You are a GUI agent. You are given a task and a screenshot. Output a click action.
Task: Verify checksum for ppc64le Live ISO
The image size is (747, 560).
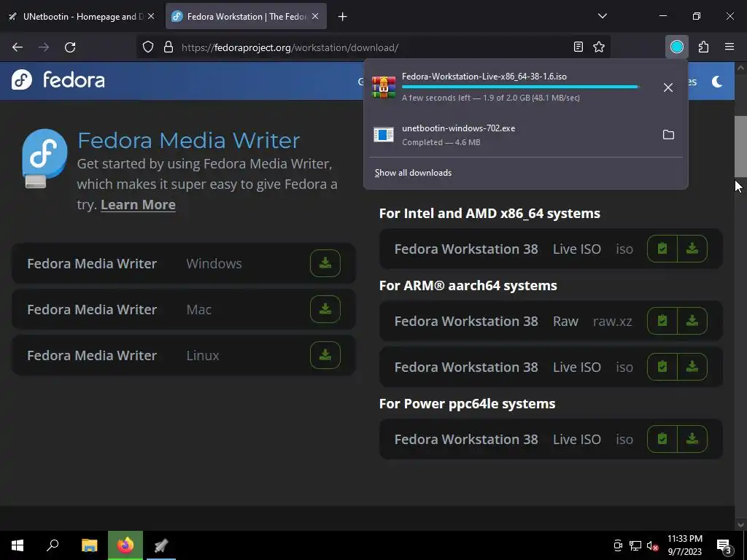click(x=662, y=438)
